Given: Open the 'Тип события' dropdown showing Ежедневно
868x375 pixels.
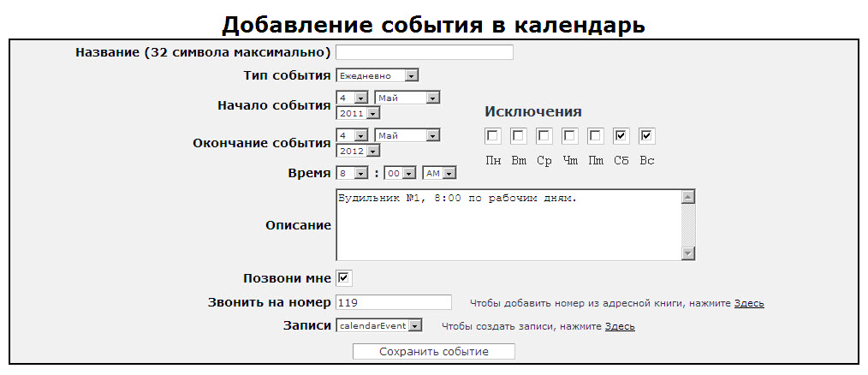Looking at the screenshot, I should (378, 76).
